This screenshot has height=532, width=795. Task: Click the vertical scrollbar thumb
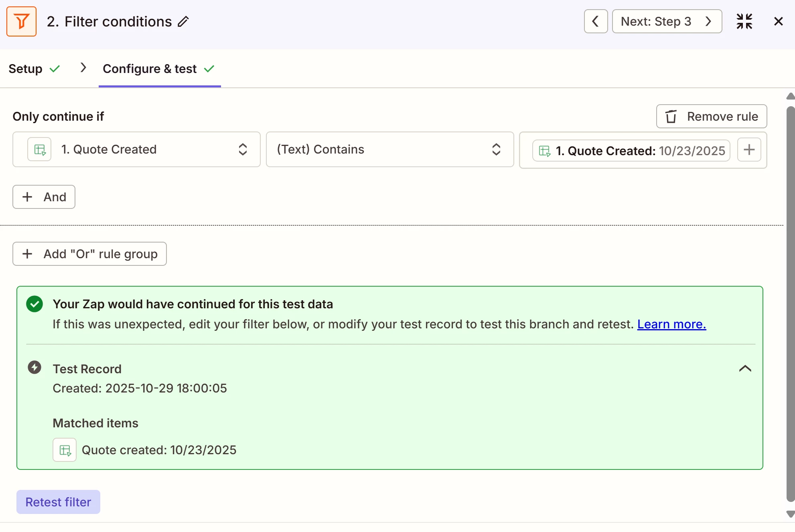tap(790, 305)
